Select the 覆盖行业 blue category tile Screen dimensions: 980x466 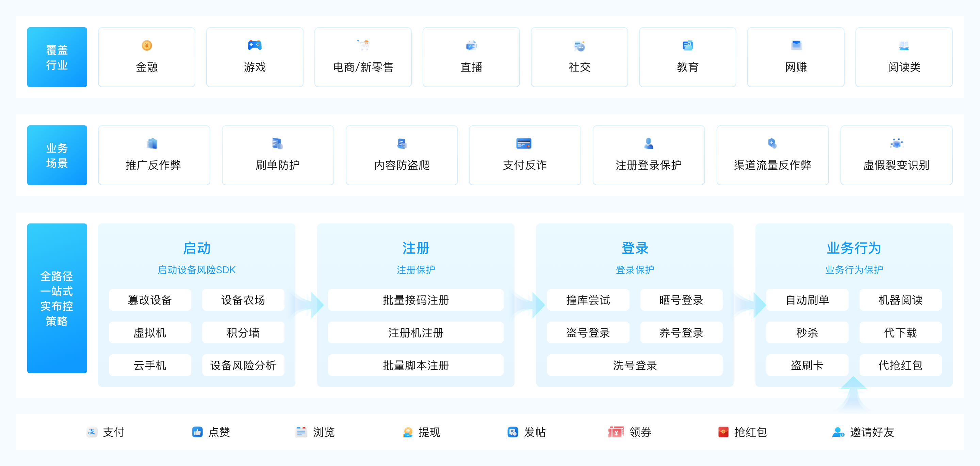click(57, 57)
